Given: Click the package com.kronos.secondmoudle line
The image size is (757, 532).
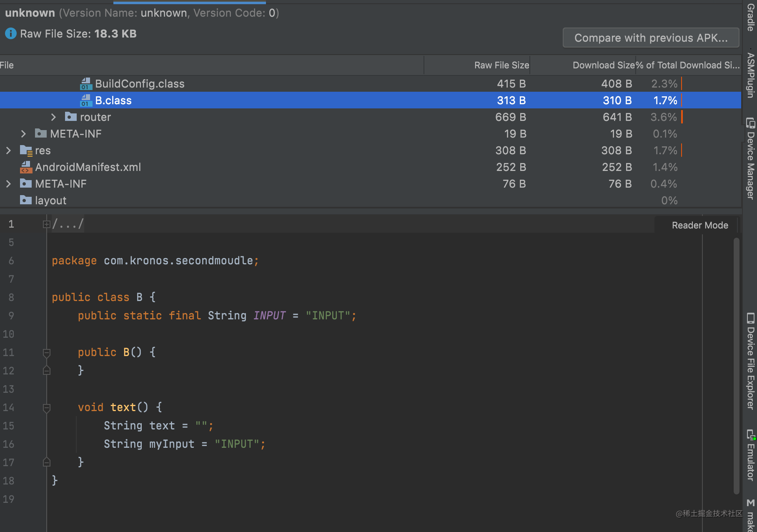Looking at the screenshot, I should pos(155,261).
